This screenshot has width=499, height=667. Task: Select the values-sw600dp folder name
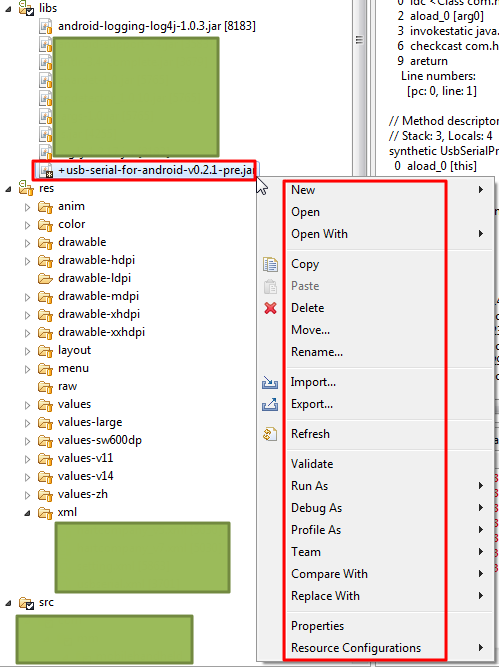click(100, 441)
